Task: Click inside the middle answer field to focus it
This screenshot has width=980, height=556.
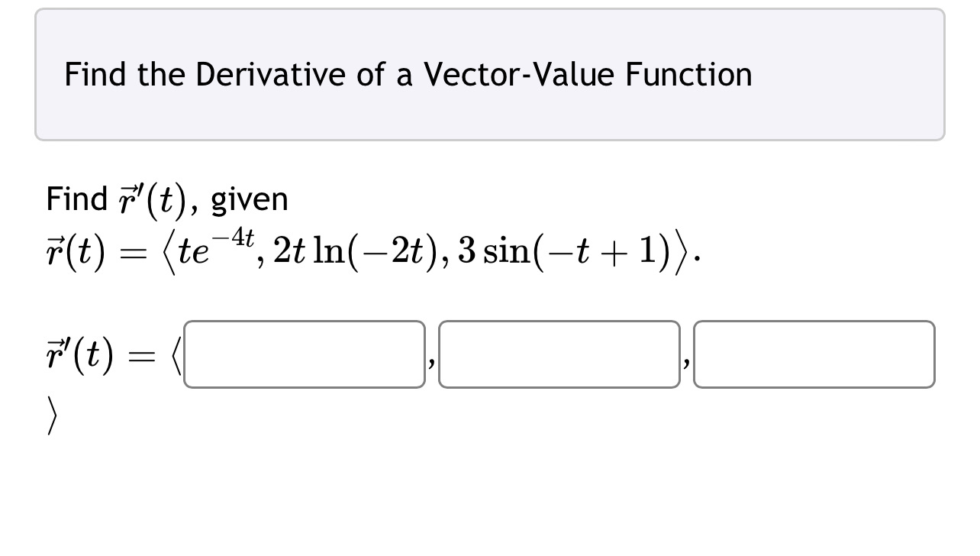Action: coord(559,354)
